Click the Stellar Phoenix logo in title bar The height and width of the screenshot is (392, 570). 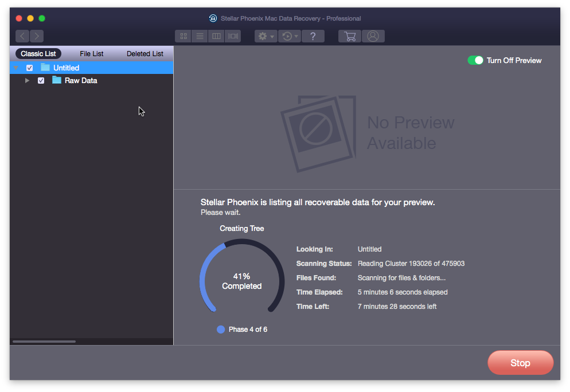click(x=213, y=18)
